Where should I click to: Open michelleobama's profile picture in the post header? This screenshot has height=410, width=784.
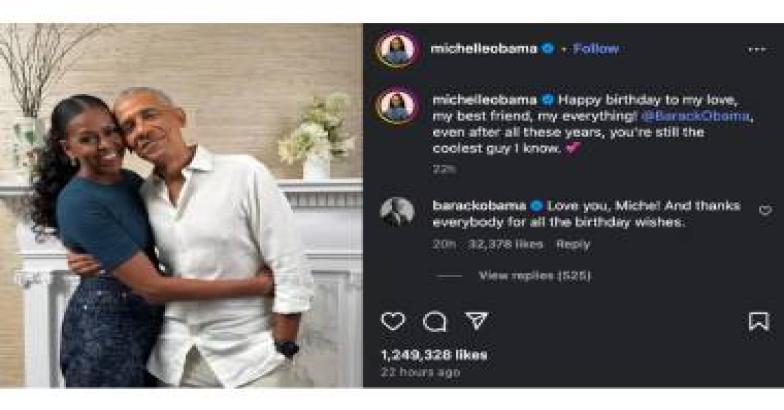397,49
